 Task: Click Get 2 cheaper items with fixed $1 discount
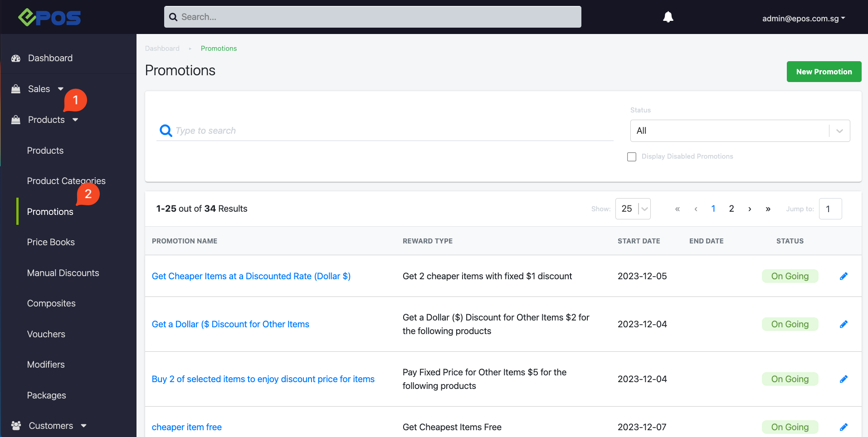click(x=488, y=276)
